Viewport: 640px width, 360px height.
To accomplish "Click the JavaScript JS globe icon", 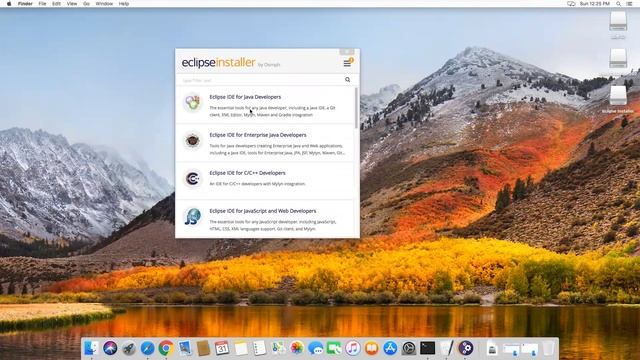I will pyautogui.click(x=192, y=216).
